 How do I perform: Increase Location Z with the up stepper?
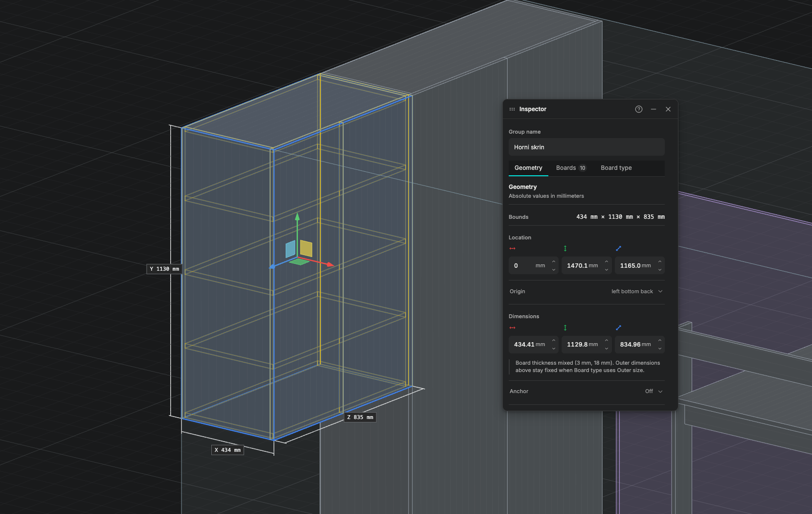[x=660, y=261]
